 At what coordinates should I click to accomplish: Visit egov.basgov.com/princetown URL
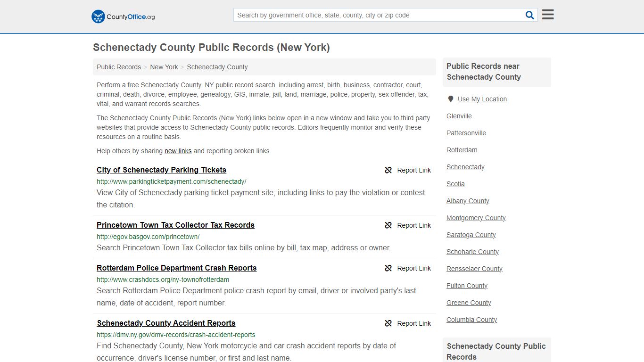(148, 237)
